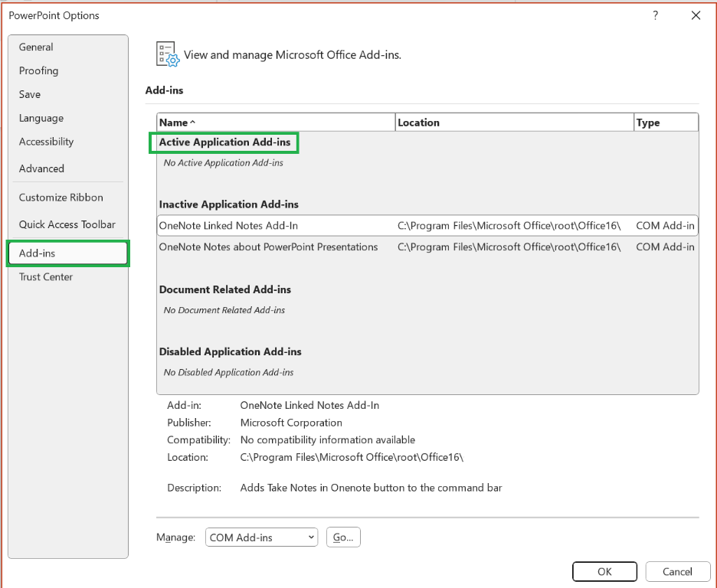Open the Trust Center category

click(46, 277)
